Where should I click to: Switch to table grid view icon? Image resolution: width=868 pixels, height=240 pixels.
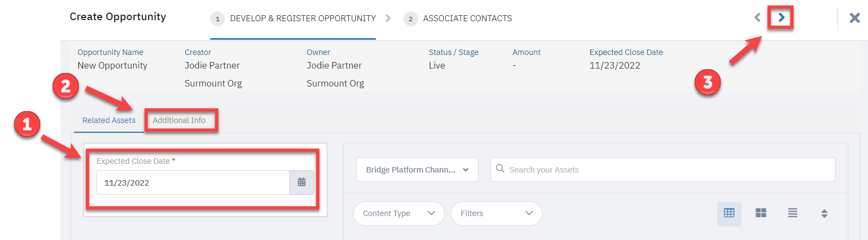click(729, 213)
